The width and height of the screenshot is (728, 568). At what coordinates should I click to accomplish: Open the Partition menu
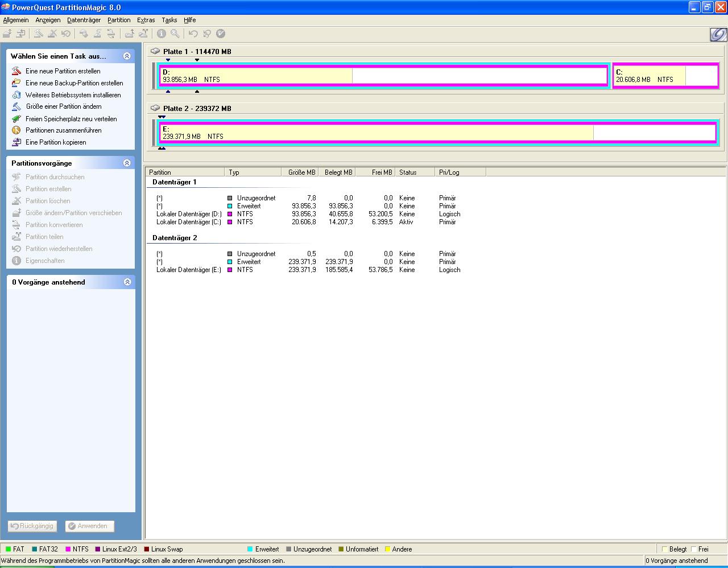tap(119, 20)
